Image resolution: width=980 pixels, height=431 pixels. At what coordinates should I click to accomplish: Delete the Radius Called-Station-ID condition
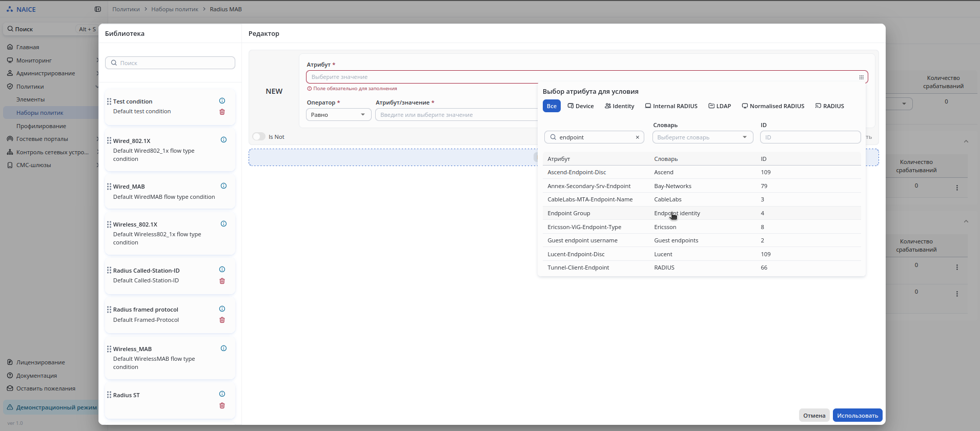[222, 281]
